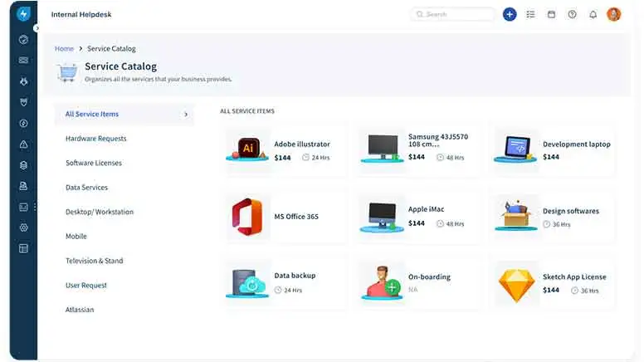Open the tickets icon in left sidebar

(x=23, y=60)
